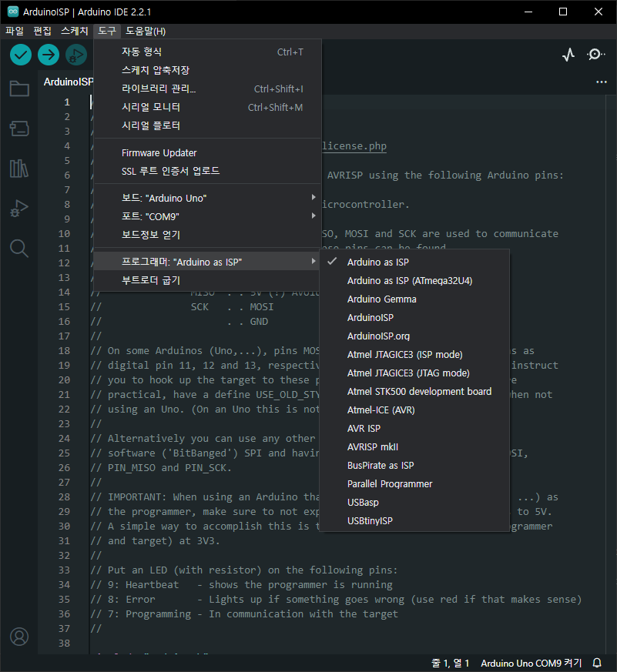Close the open 도구 menu
Image resolution: width=617 pixels, height=672 pixels.
point(107,31)
